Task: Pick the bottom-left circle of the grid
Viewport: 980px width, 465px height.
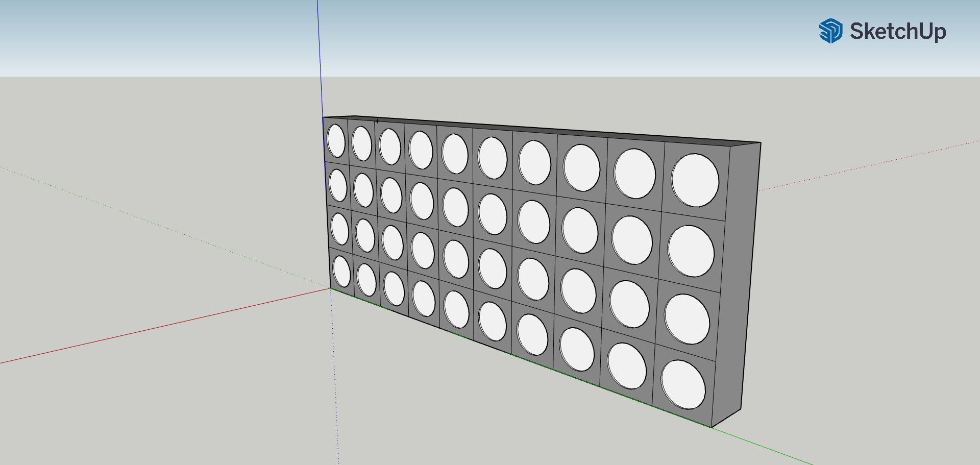Action: [x=341, y=271]
